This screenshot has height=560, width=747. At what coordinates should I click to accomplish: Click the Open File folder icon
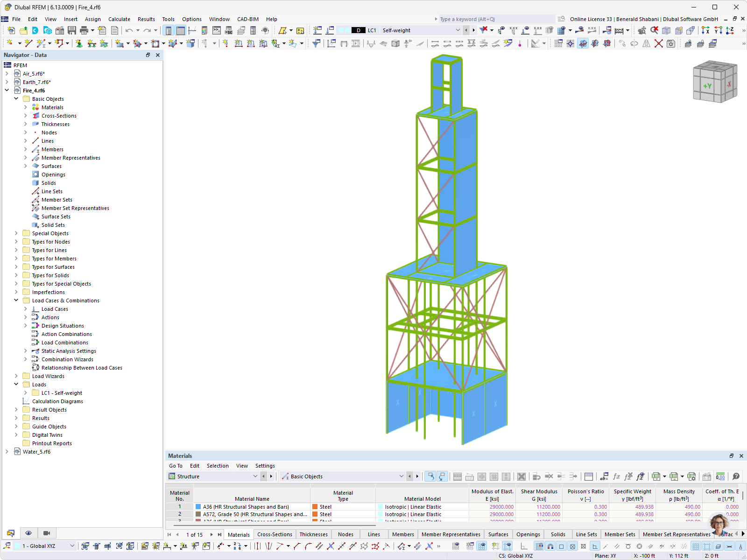point(23,30)
